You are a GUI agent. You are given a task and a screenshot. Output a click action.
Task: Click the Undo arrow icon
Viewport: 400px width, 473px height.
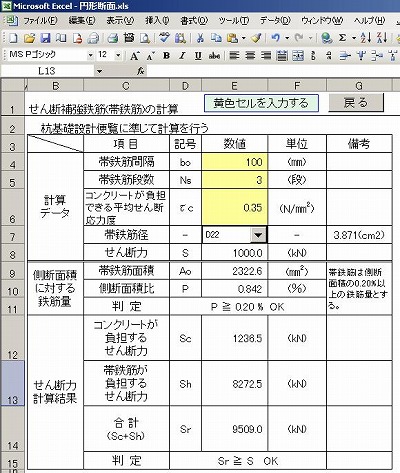[275, 38]
